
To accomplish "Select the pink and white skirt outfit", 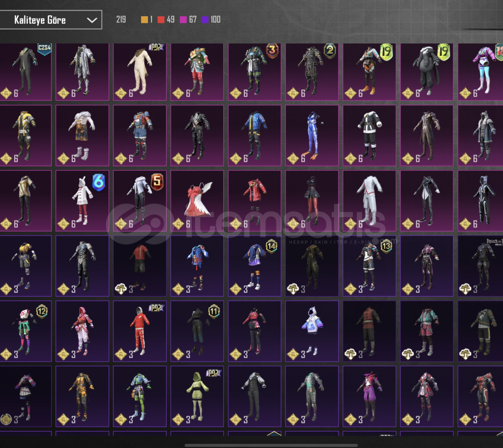I will [25, 396].
